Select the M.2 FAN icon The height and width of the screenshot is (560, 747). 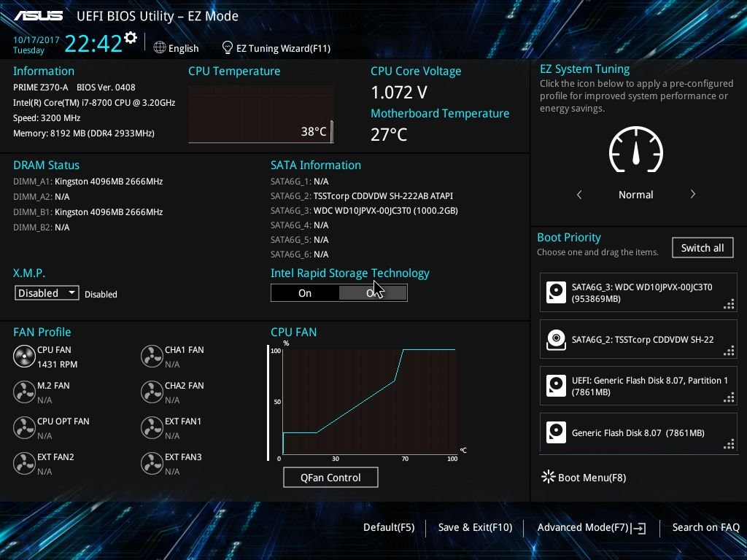tap(24, 392)
